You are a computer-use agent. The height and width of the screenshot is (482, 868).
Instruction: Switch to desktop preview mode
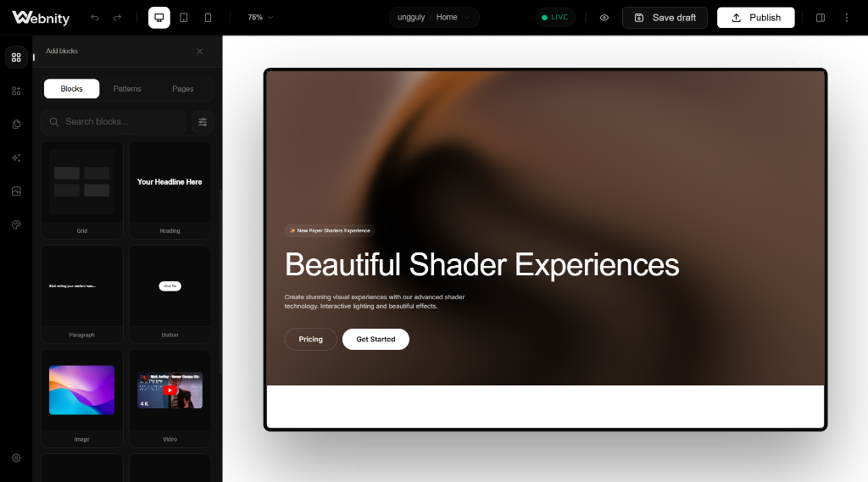159,18
